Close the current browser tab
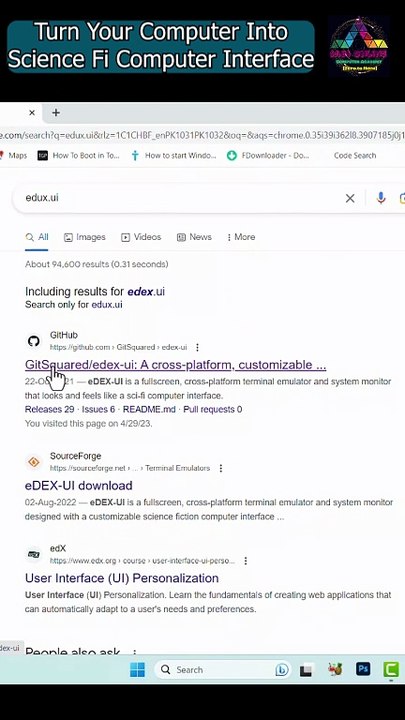405x720 pixels. 32,112
